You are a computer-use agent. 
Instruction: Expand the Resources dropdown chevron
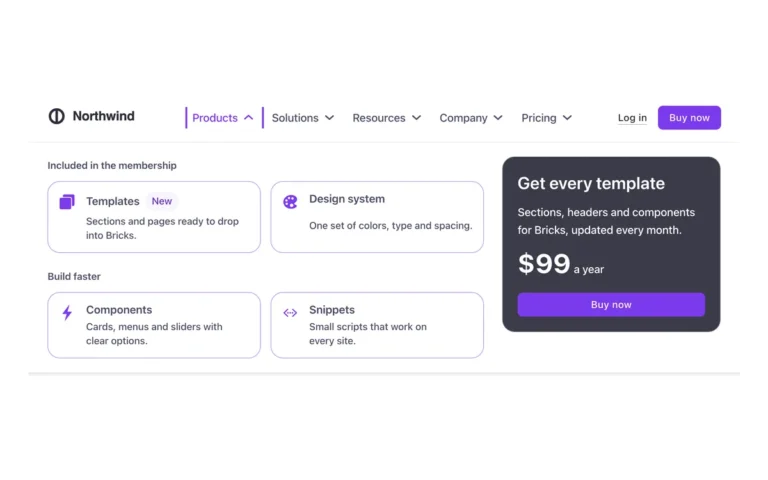click(x=416, y=118)
